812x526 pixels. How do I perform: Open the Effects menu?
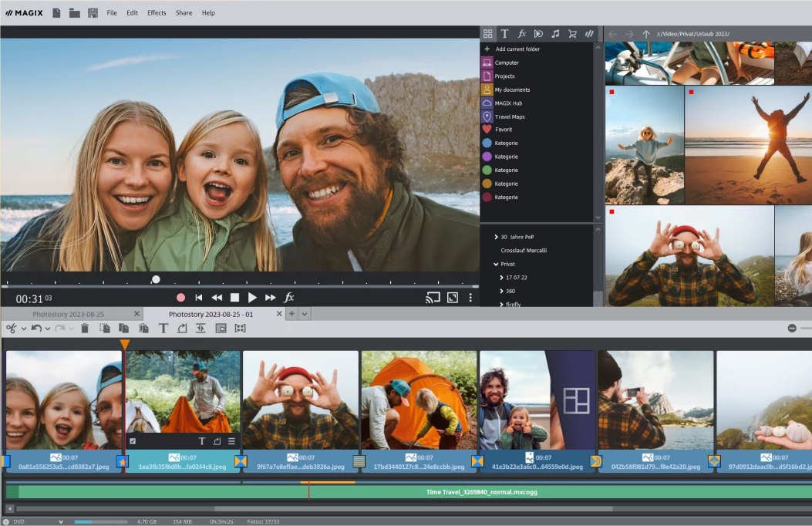(x=157, y=13)
